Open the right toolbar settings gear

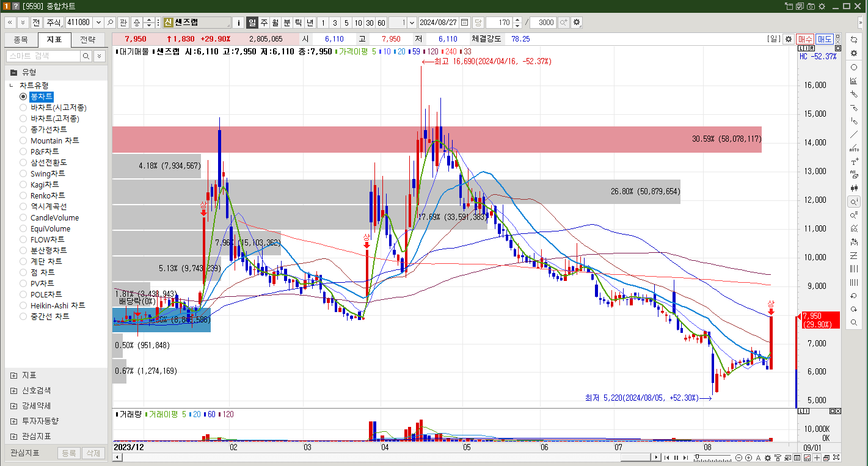(x=854, y=53)
